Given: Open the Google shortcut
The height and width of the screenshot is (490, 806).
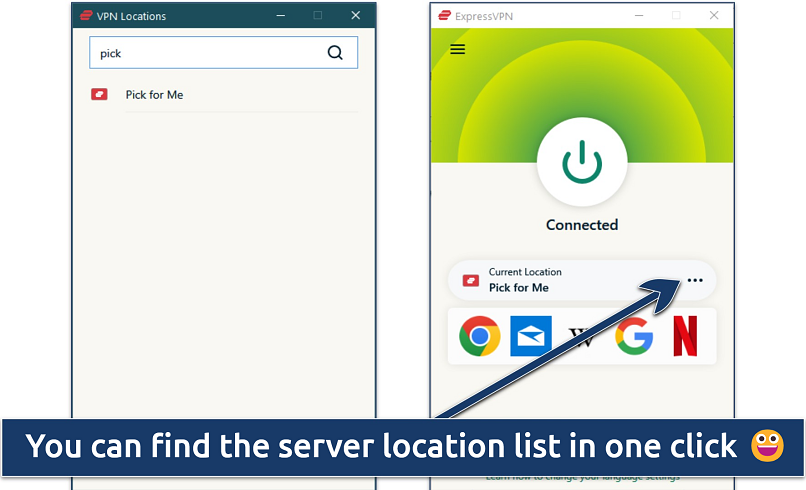Looking at the screenshot, I should [x=634, y=336].
